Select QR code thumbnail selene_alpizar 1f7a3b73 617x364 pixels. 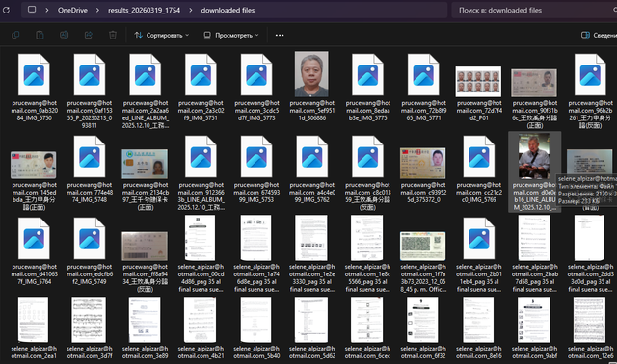point(423,247)
